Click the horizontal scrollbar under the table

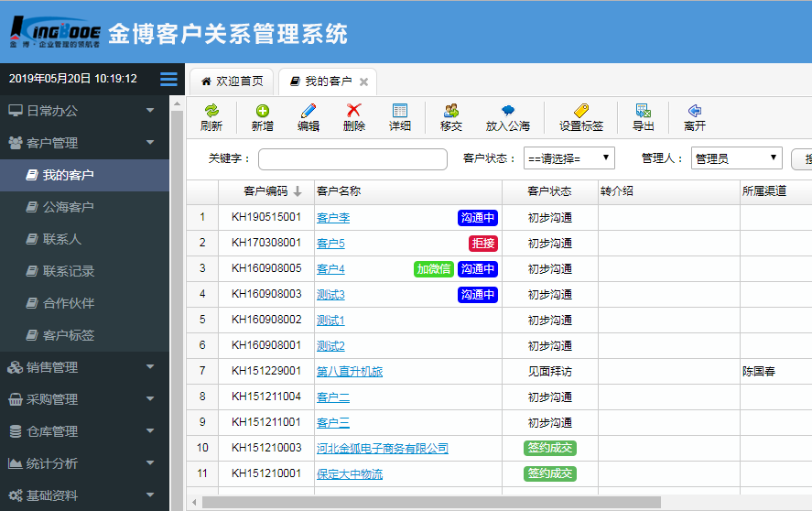pos(430,502)
